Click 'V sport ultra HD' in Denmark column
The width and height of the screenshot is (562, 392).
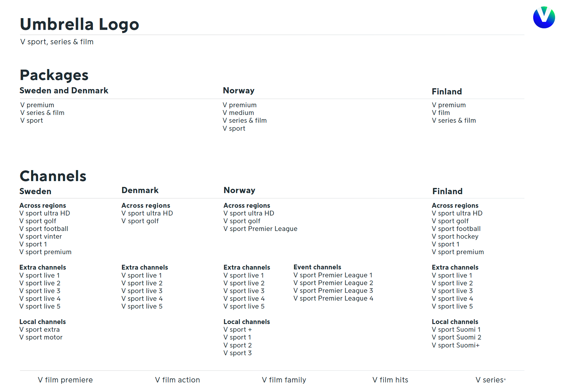tap(147, 213)
